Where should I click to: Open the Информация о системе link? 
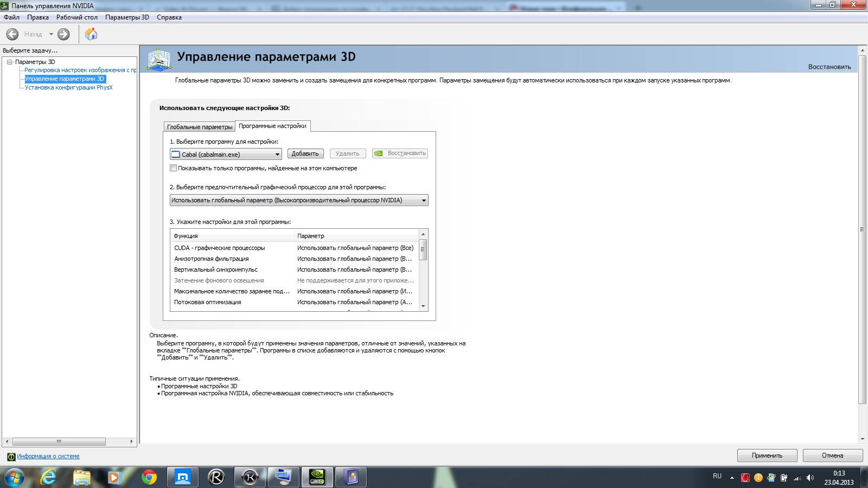click(48, 457)
